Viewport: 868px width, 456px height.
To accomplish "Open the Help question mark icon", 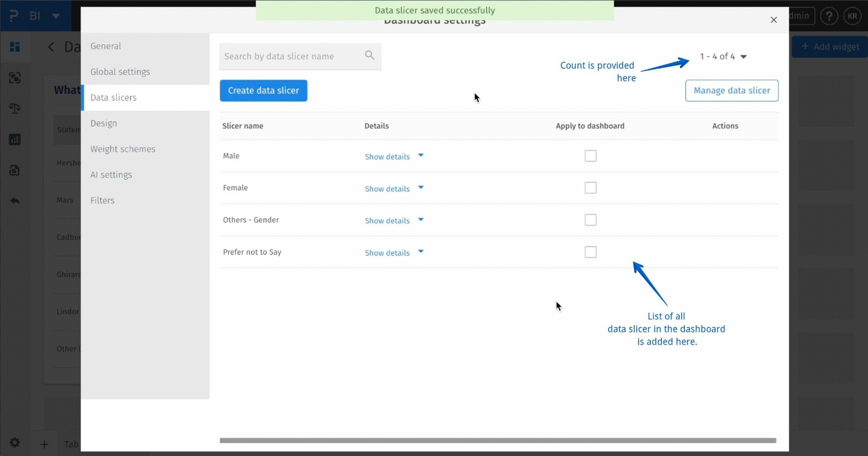I will click(x=829, y=16).
